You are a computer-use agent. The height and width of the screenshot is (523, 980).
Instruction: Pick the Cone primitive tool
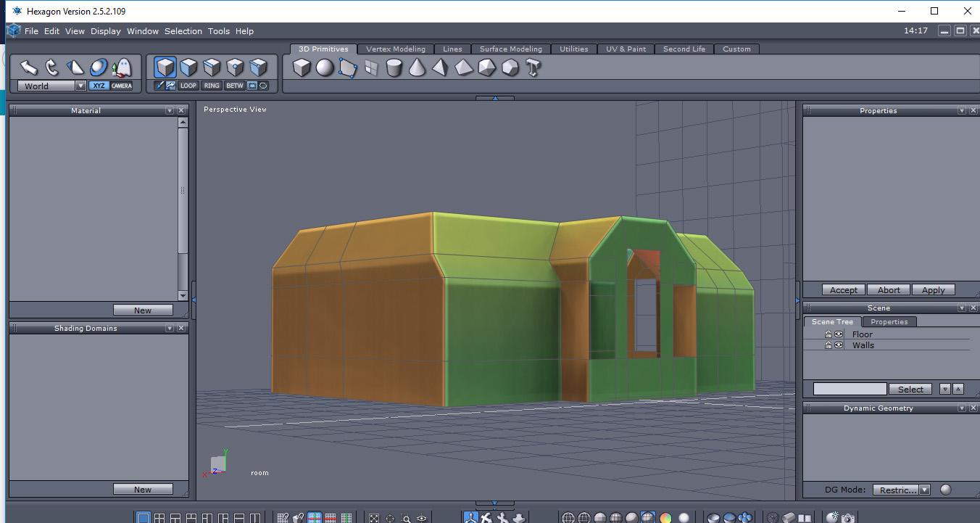tap(418, 68)
